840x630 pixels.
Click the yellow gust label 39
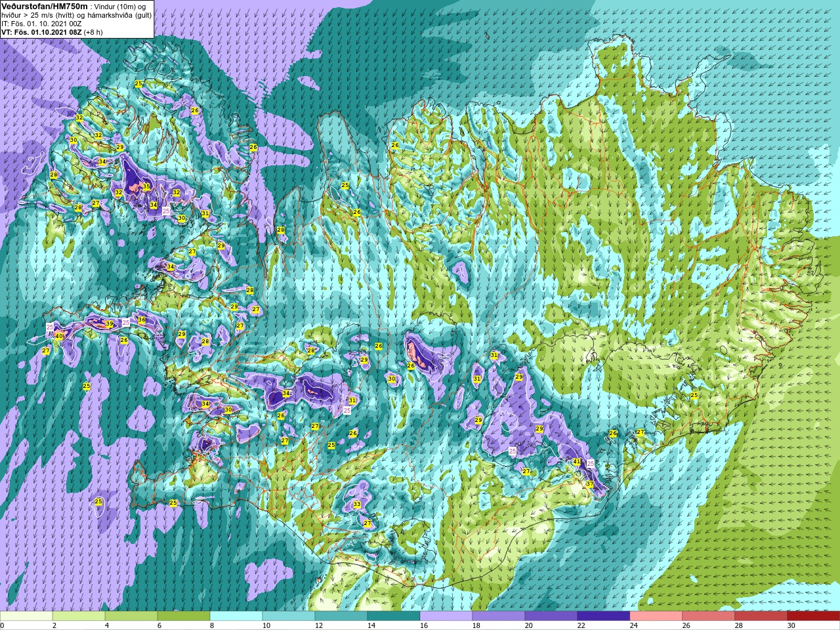coord(109,324)
